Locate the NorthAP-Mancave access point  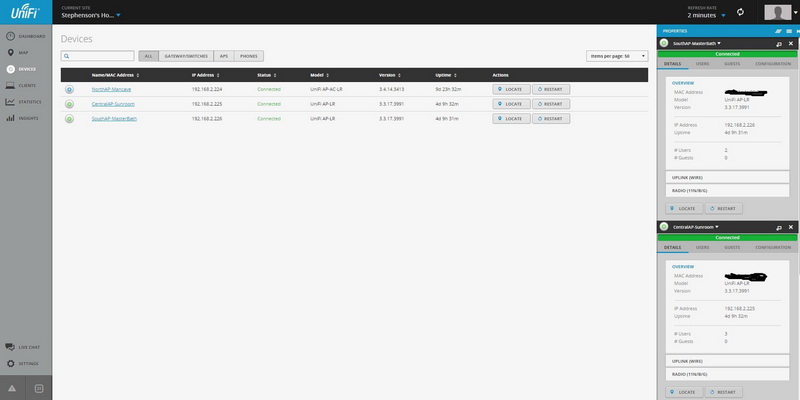pyautogui.click(x=511, y=89)
